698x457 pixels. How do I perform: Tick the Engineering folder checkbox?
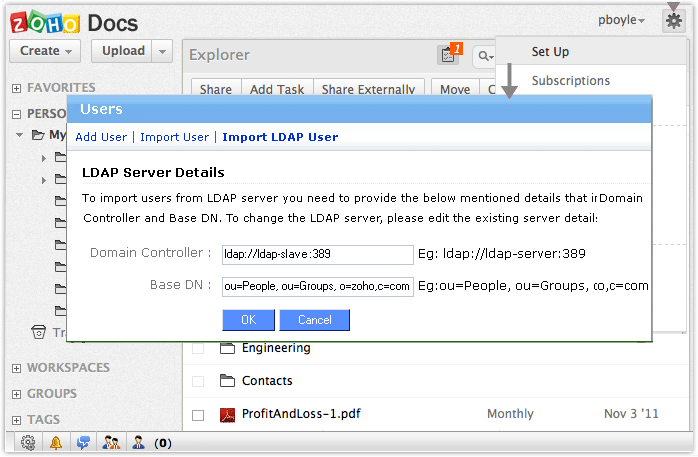click(x=198, y=348)
